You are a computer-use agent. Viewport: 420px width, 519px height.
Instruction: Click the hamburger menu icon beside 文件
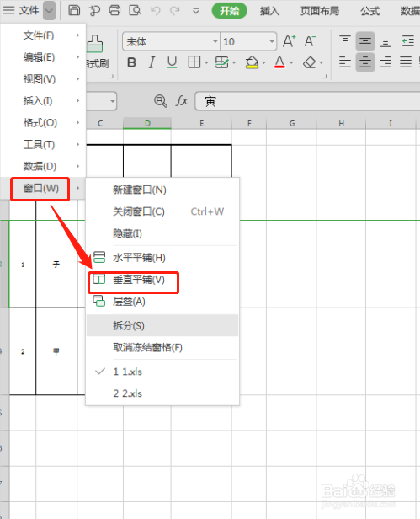tap(9, 10)
